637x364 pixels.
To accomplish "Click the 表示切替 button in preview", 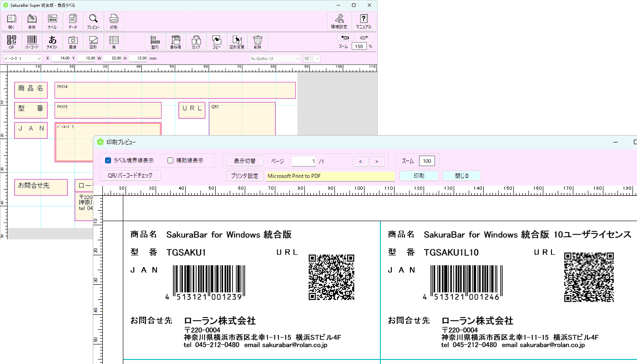I will click(245, 161).
